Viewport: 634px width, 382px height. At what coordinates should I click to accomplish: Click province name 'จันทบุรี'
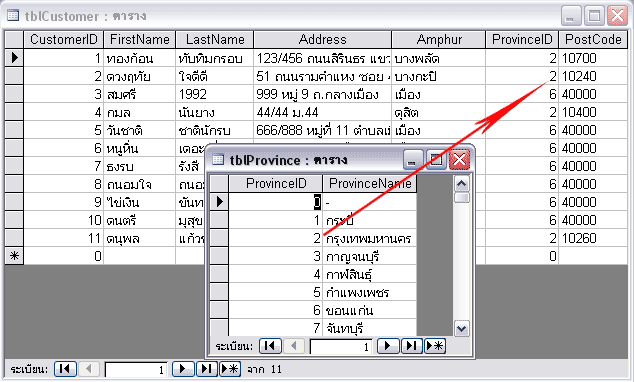click(x=370, y=327)
